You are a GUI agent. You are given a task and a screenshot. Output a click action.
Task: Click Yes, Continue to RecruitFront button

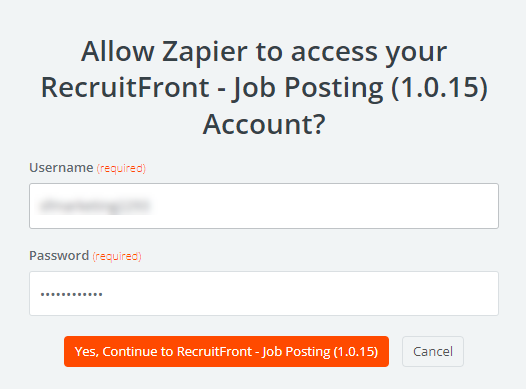pyautogui.click(x=226, y=351)
